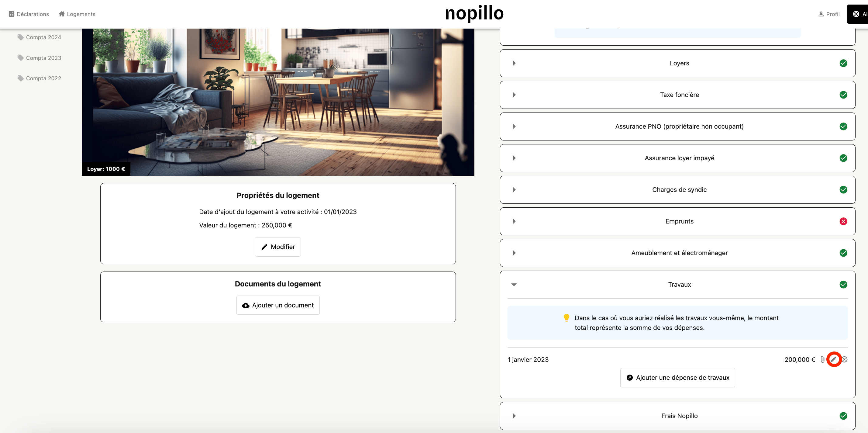
Task: Click the Modifier button
Action: [x=278, y=247]
